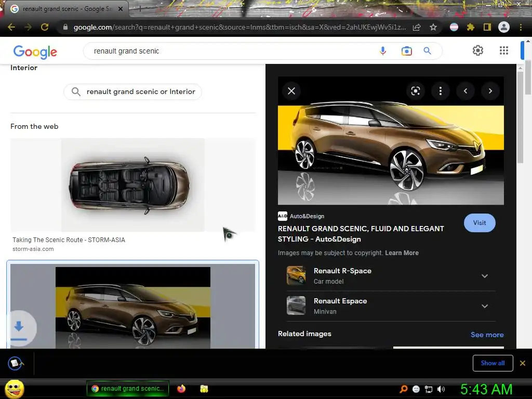Click the downloaded file item in downloads bar
The image size is (532, 399).
point(16,363)
